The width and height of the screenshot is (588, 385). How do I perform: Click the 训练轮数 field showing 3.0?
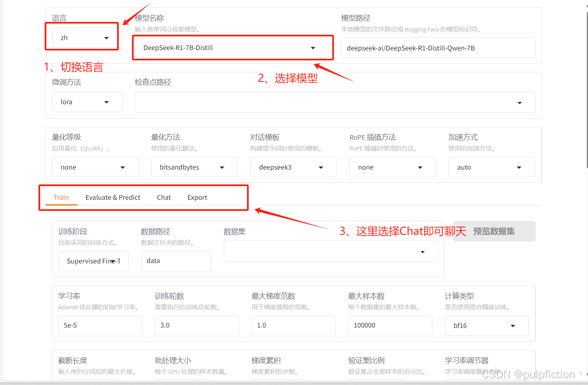pyautogui.click(x=197, y=326)
